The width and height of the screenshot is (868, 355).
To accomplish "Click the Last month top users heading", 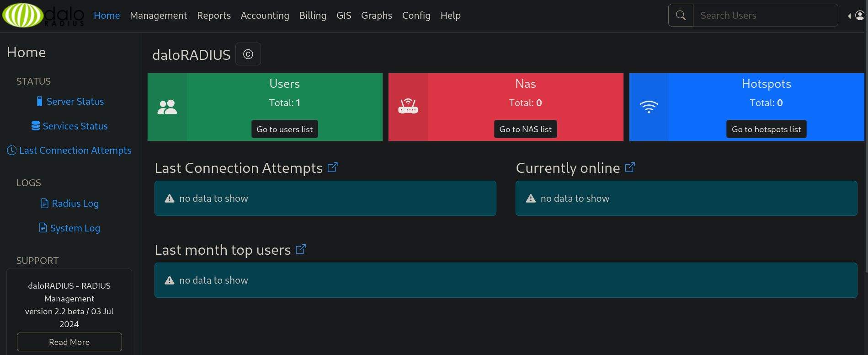I will click(223, 250).
